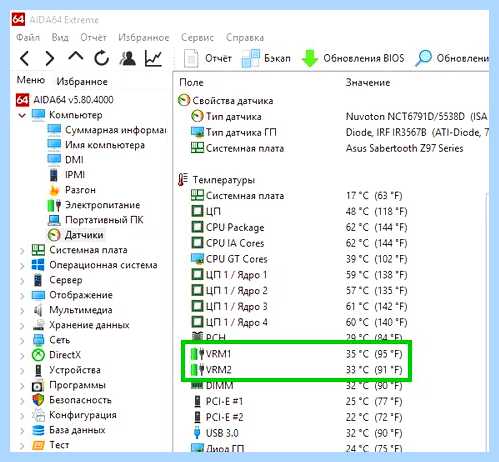Open the Файл menu
The image size is (499, 462).
[28, 37]
